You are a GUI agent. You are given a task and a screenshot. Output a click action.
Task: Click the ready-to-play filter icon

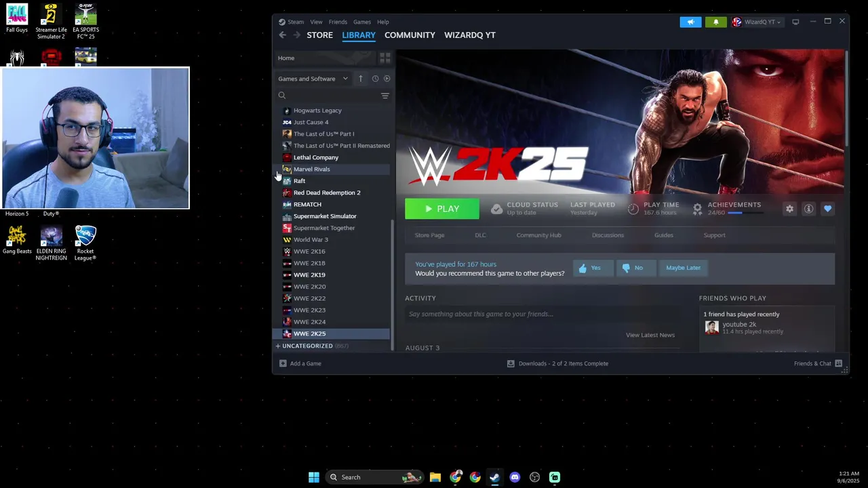[x=387, y=79]
